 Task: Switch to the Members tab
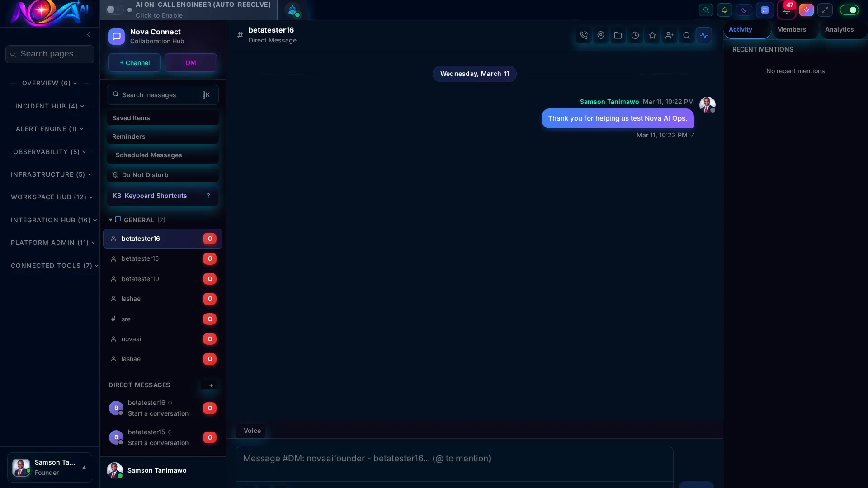point(792,29)
